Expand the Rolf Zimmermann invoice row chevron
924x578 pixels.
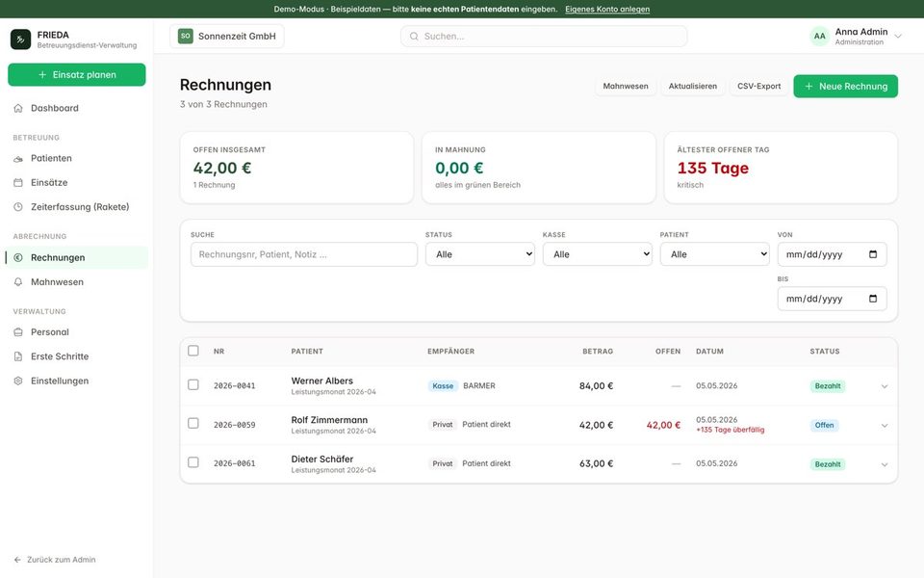pos(885,425)
